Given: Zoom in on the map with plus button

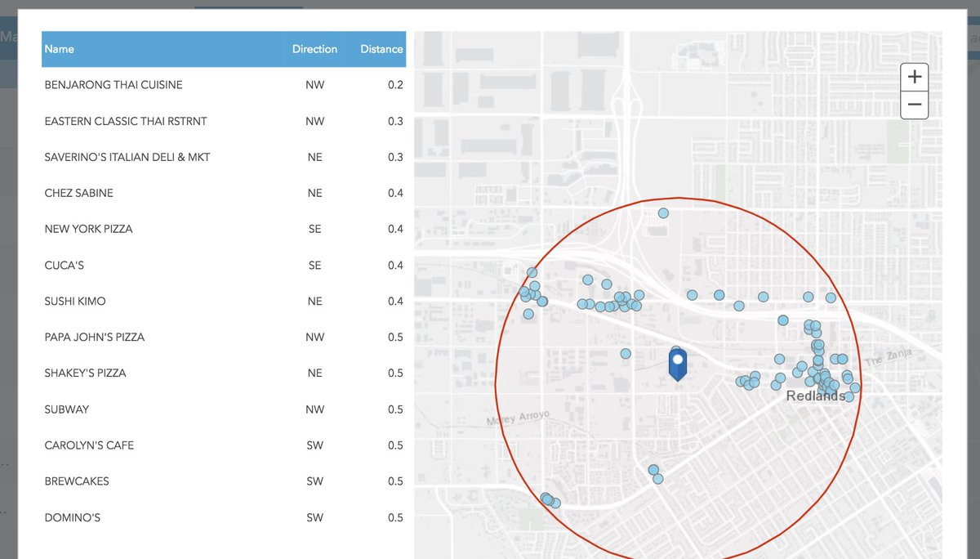Looking at the screenshot, I should (x=915, y=77).
